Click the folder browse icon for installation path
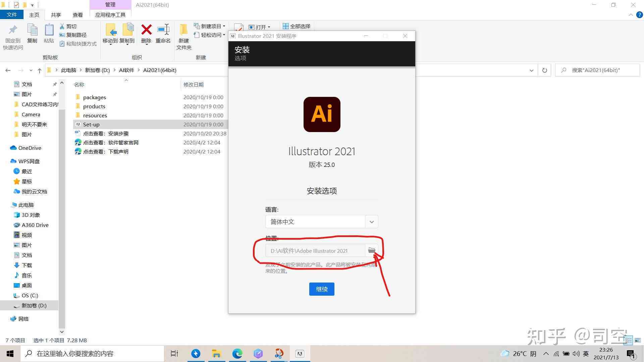This screenshot has width=644, height=362. [x=371, y=250]
